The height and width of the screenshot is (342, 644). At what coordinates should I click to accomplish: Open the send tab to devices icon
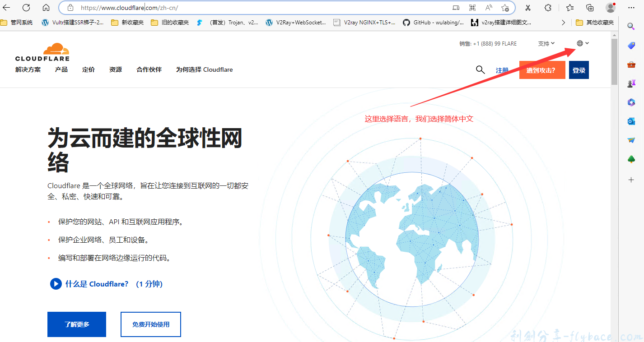click(x=456, y=8)
